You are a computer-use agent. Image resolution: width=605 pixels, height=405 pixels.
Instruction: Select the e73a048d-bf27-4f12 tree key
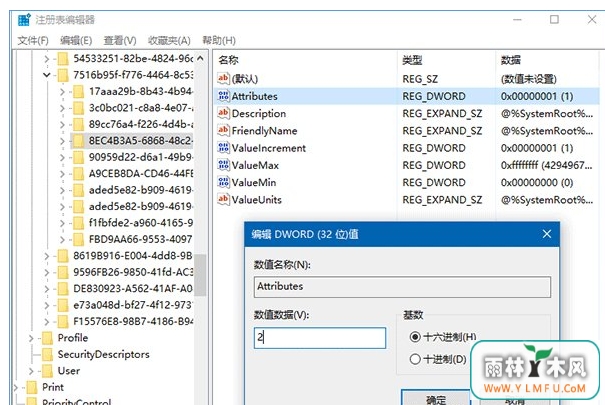click(133, 305)
